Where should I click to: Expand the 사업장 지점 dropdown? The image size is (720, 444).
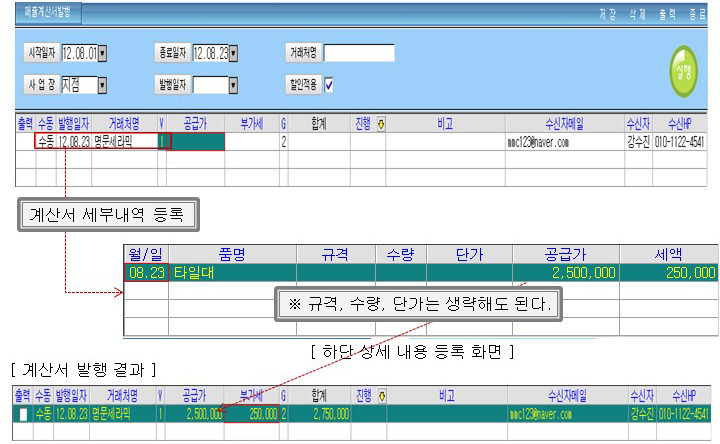[102, 85]
